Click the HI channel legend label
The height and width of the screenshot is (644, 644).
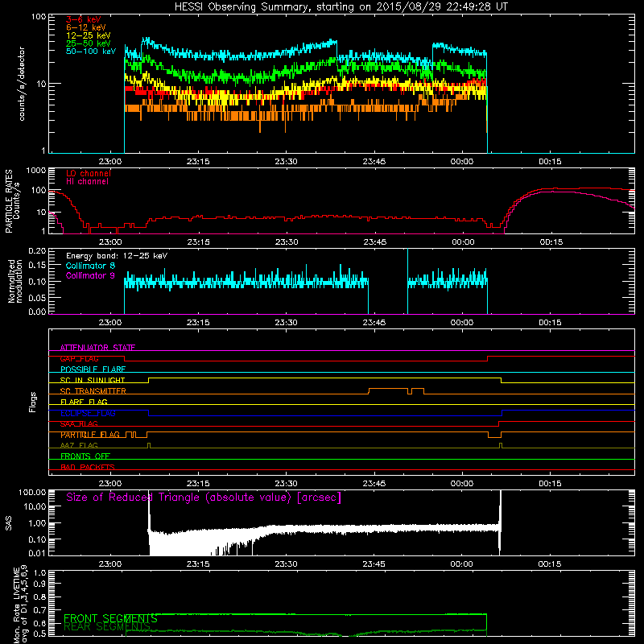tap(87, 182)
